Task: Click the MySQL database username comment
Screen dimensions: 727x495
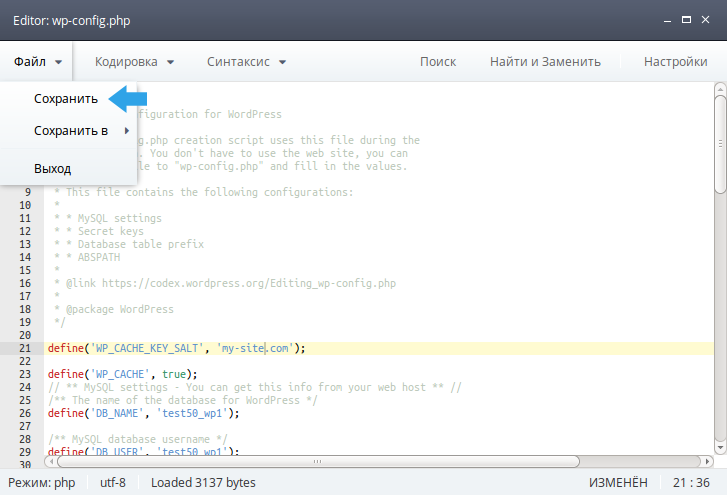Action: click(x=138, y=439)
